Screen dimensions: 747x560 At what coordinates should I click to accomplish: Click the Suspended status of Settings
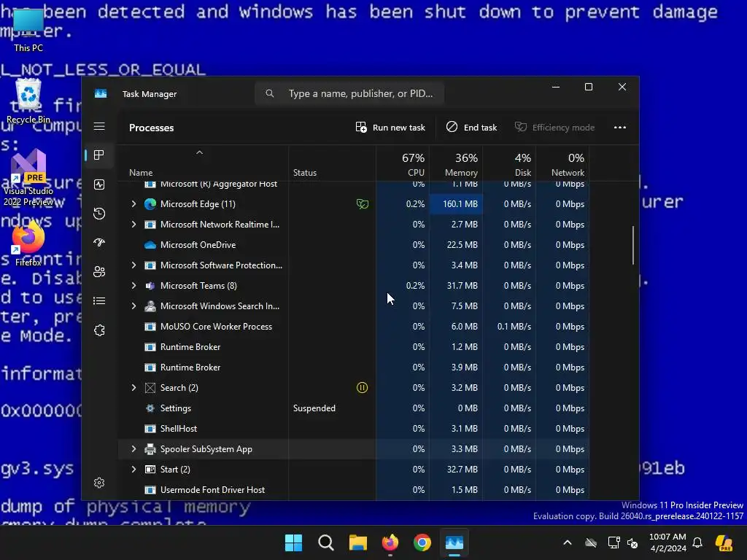(x=314, y=408)
